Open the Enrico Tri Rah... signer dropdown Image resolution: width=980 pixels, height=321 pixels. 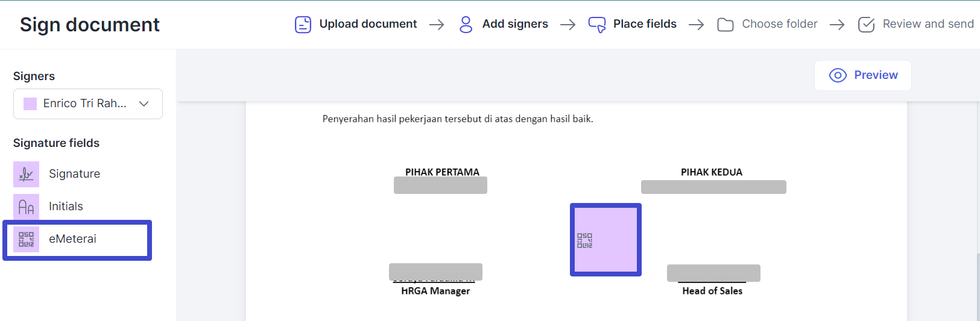coord(88,104)
